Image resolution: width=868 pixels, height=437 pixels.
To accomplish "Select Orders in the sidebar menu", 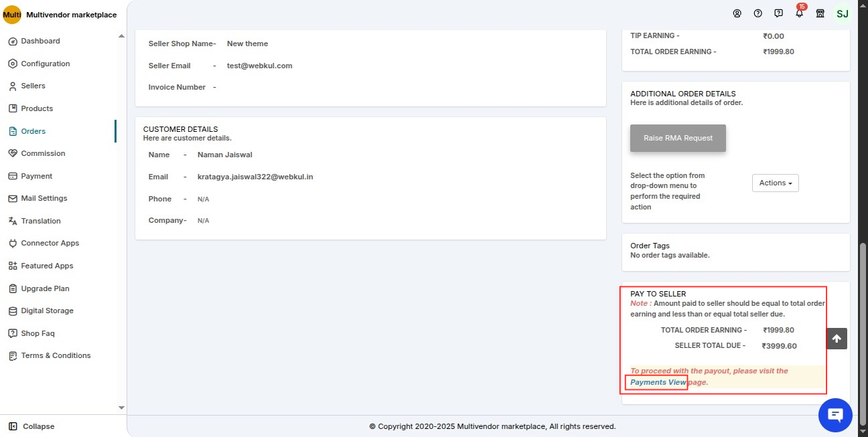I will pos(14,130).
